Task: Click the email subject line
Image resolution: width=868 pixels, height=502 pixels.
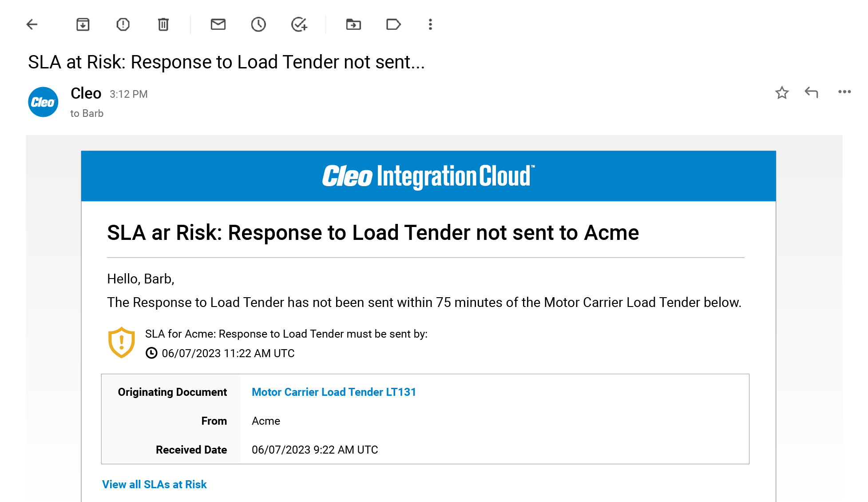Action: (226, 62)
